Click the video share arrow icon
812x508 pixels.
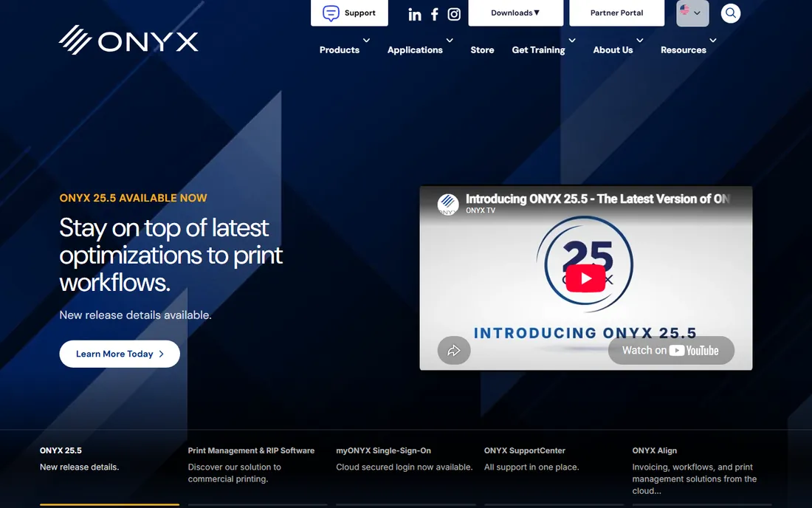click(454, 351)
